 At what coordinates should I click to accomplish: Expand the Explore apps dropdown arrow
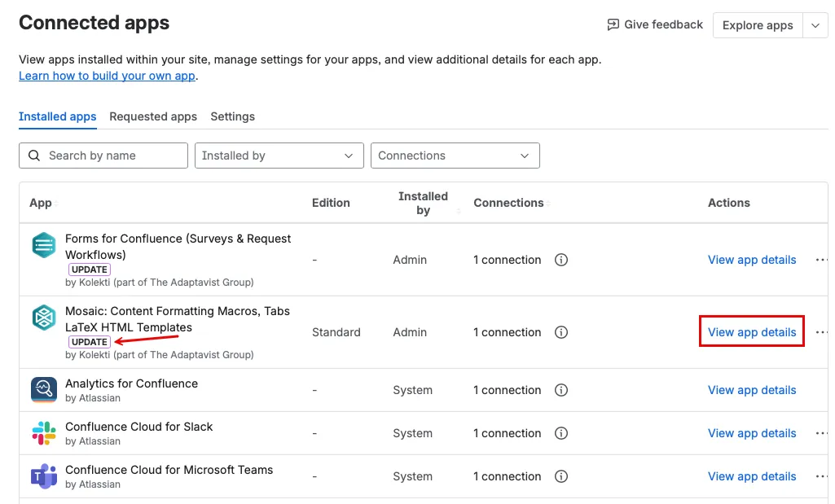pyautogui.click(x=815, y=25)
